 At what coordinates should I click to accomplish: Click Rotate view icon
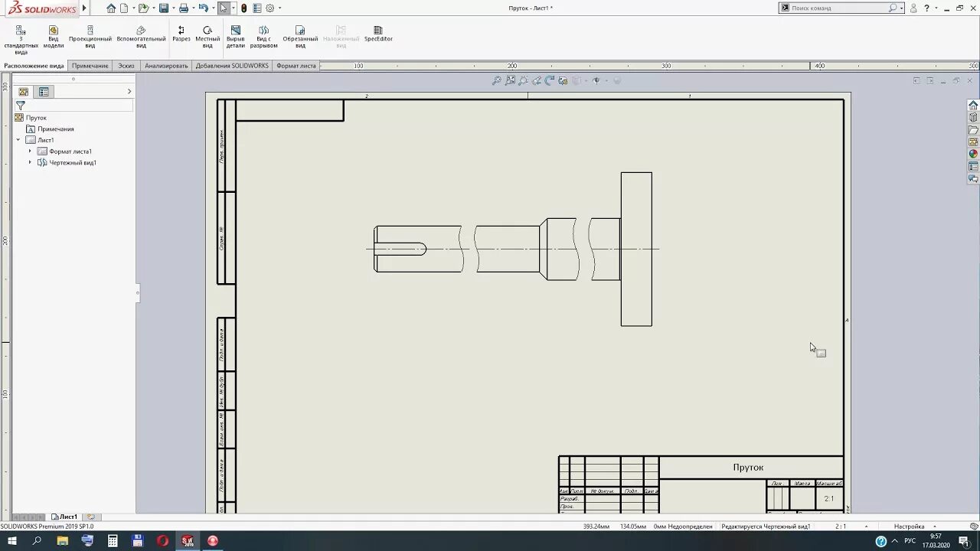tap(550, 80)
